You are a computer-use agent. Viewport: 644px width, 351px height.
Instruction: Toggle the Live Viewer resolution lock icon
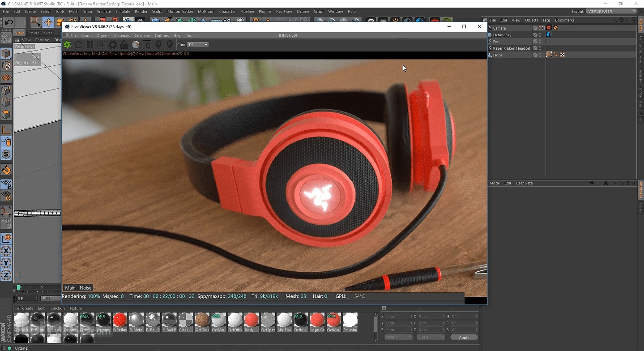coord(124,45)
